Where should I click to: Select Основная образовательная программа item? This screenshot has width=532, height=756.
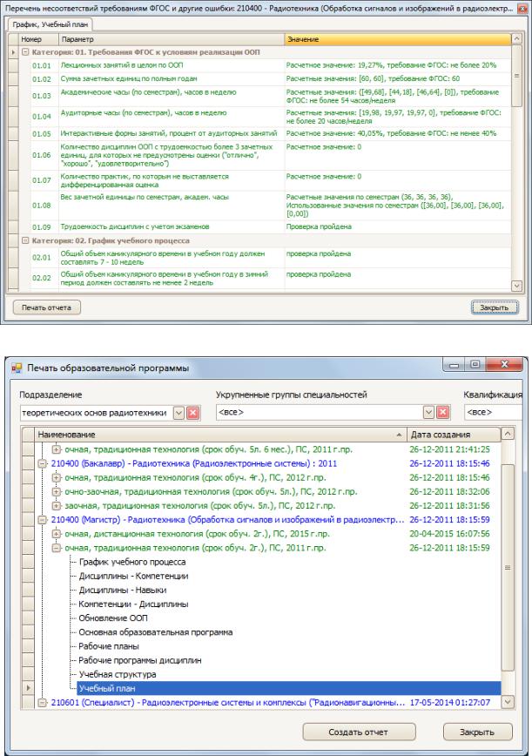coord(156,632)
